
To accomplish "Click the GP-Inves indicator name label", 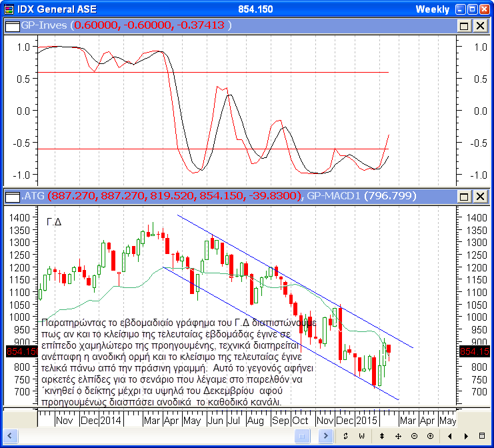I will tap(44, 25).
